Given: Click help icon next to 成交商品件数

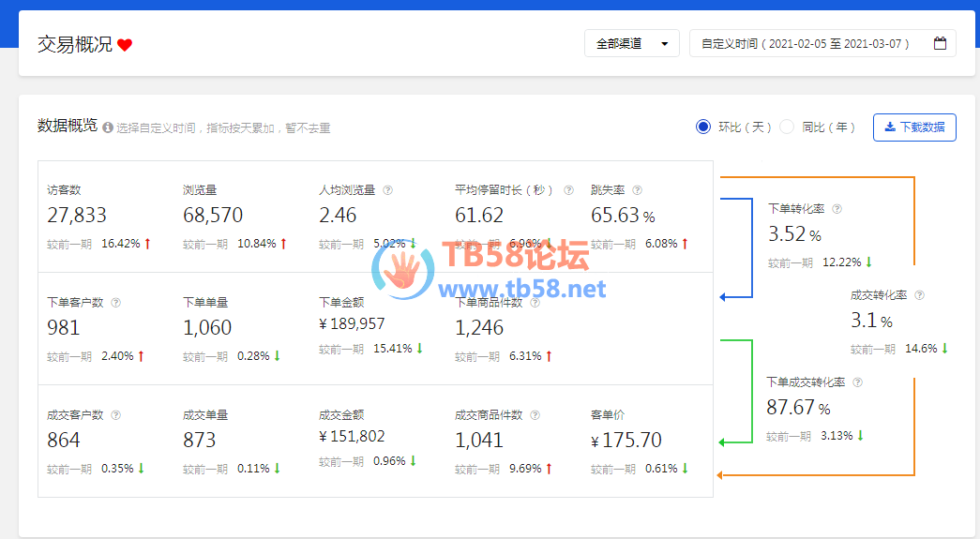Looking at the screenshot, I should coord(535,414).
